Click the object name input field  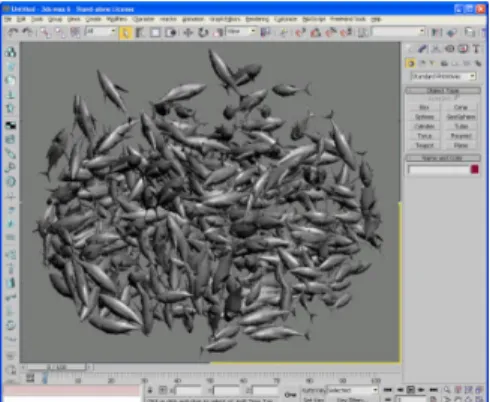pyautogui.click(x=439, y=170)
